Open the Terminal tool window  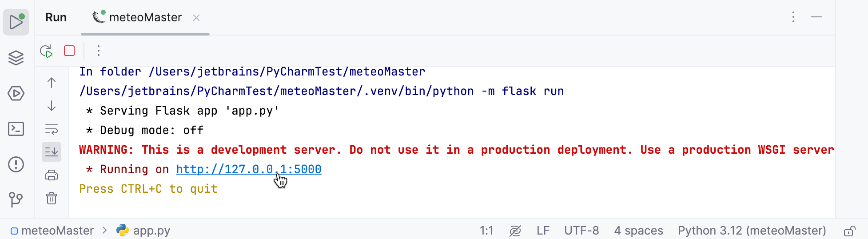click(x=16, y=129)
